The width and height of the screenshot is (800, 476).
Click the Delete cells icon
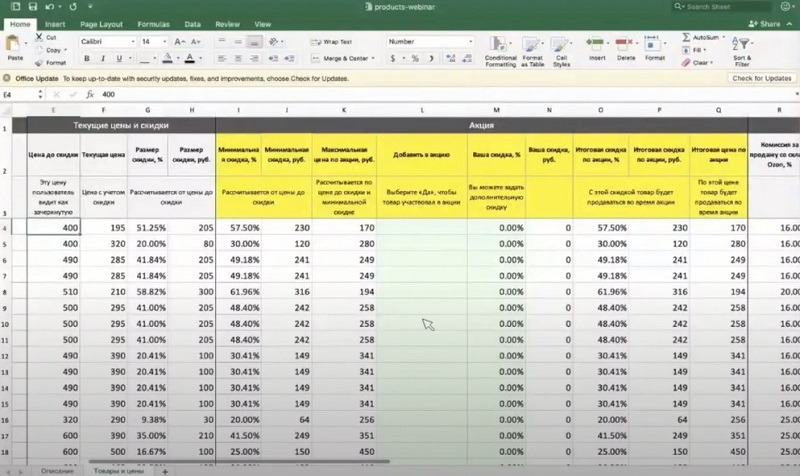point(624,43)
